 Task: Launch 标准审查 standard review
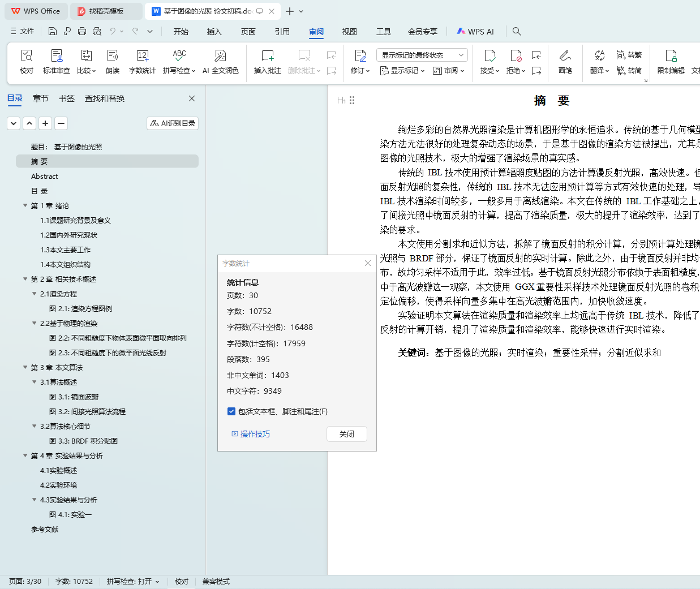[x=57, y=62]
